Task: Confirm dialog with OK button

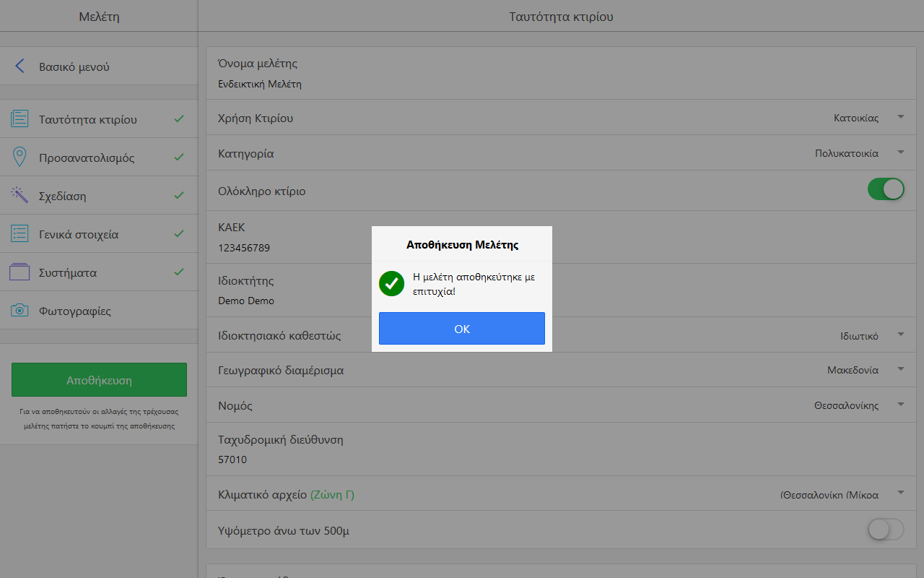Action: (462, 329)
